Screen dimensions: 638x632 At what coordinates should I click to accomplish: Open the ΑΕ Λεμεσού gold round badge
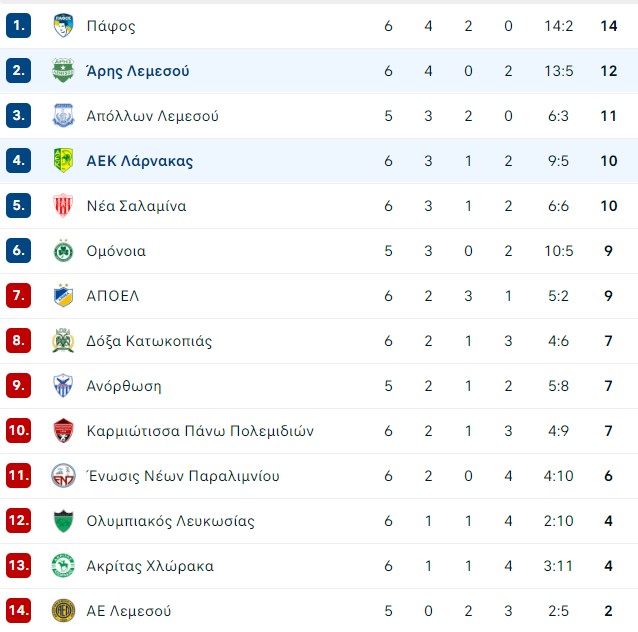[63, 610]
